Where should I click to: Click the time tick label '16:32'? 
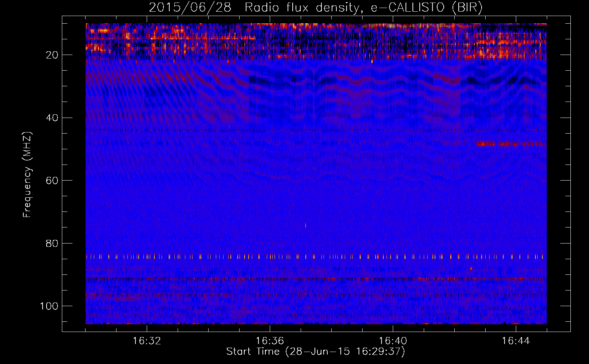point(147,341)
